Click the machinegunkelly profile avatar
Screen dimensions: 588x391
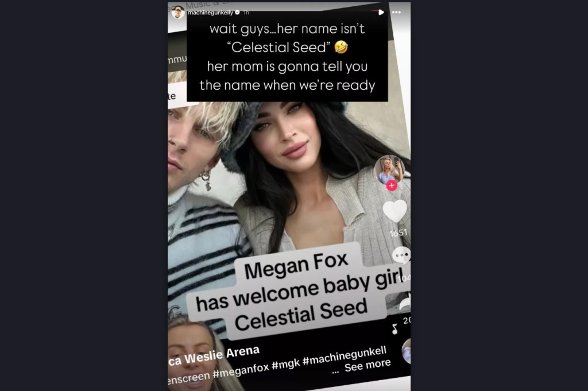tap(178, 13)
